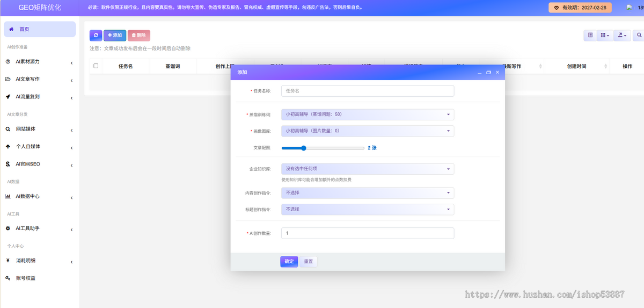644x308 pixels.
Task: Click the diamond icon in validity badge
Action: click(557, 8)
